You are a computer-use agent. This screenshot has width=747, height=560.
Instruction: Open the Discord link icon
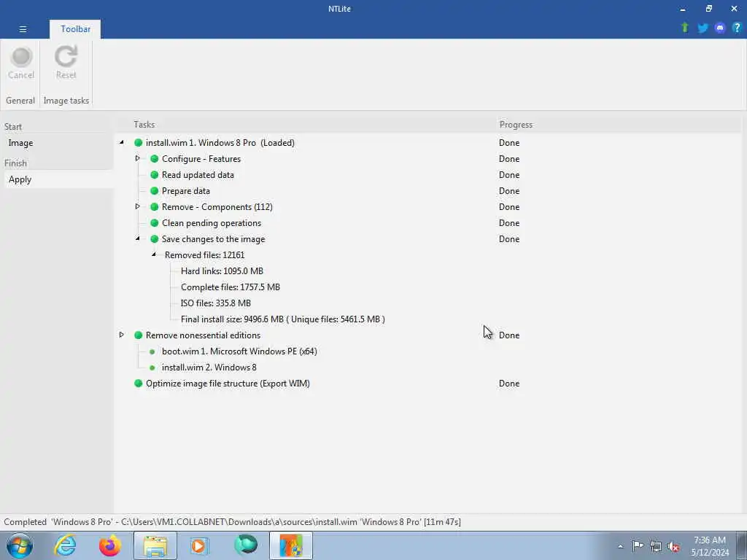point(720,28)
